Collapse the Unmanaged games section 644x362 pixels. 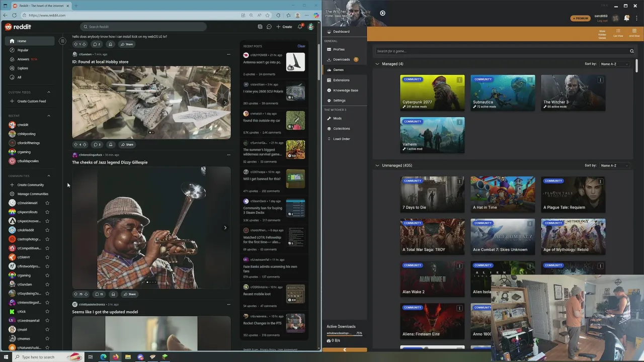pyautogui.click(x=377, y=165)
